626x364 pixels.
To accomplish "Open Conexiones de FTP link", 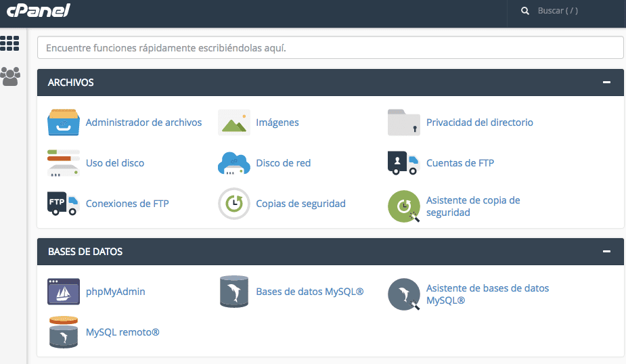I will coord(127,204).
